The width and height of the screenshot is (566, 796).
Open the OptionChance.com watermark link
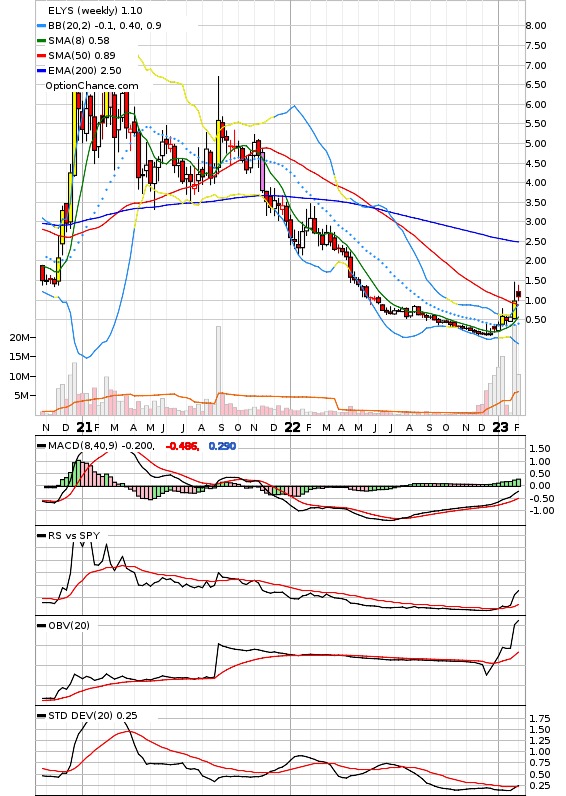pyautogui.click(x=92, y=86)
